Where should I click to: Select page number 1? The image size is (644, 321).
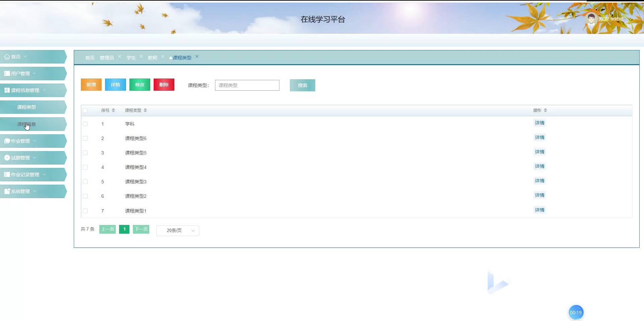click(124, 229)
